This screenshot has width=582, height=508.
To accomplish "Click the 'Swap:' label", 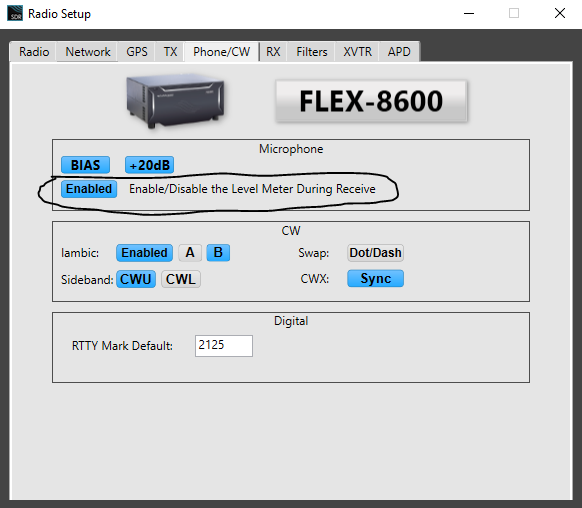I will (x=314, y=253).
